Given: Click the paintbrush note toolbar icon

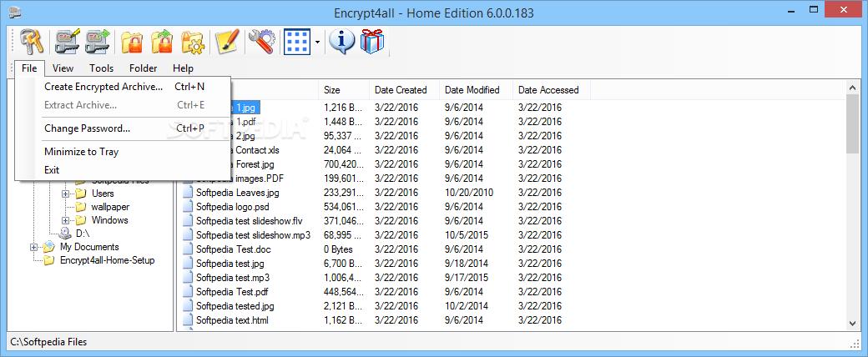Looking at the screenshot, I should 227,42.
